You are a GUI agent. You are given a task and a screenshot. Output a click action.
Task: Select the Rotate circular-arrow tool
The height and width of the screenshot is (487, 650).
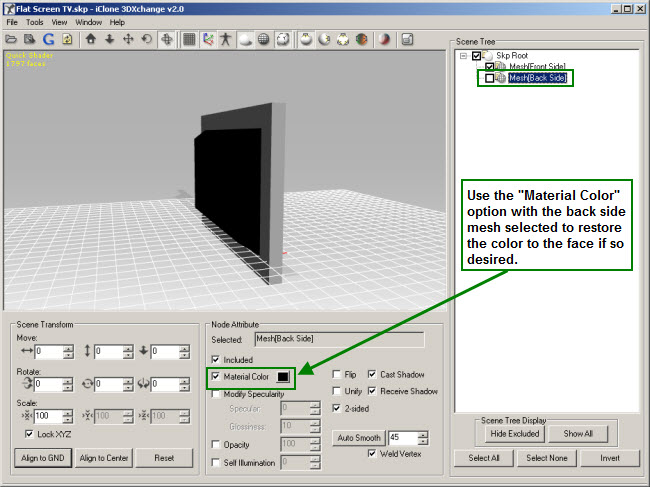(x=146, y=39)
